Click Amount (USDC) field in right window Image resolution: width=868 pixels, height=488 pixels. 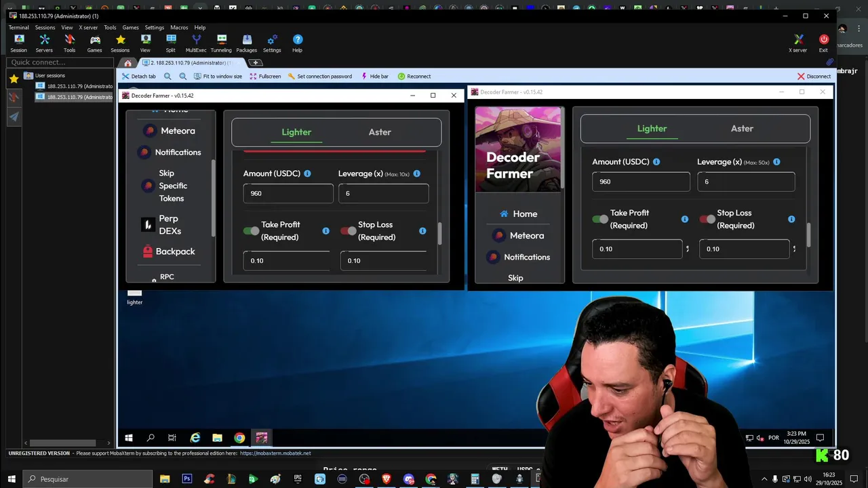click(641, 182)
